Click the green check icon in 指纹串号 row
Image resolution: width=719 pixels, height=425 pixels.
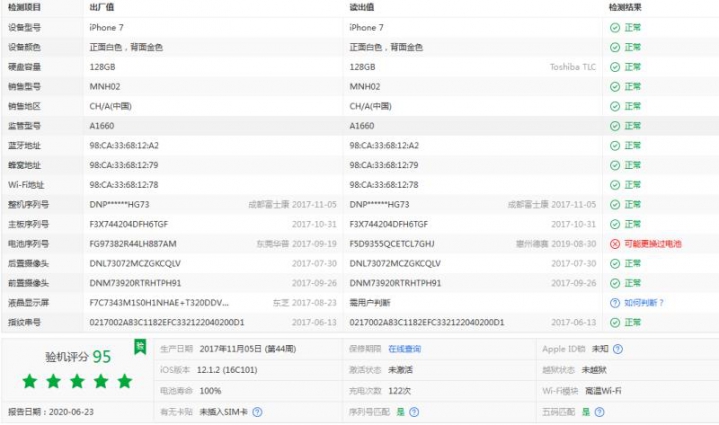coord(615,323)
